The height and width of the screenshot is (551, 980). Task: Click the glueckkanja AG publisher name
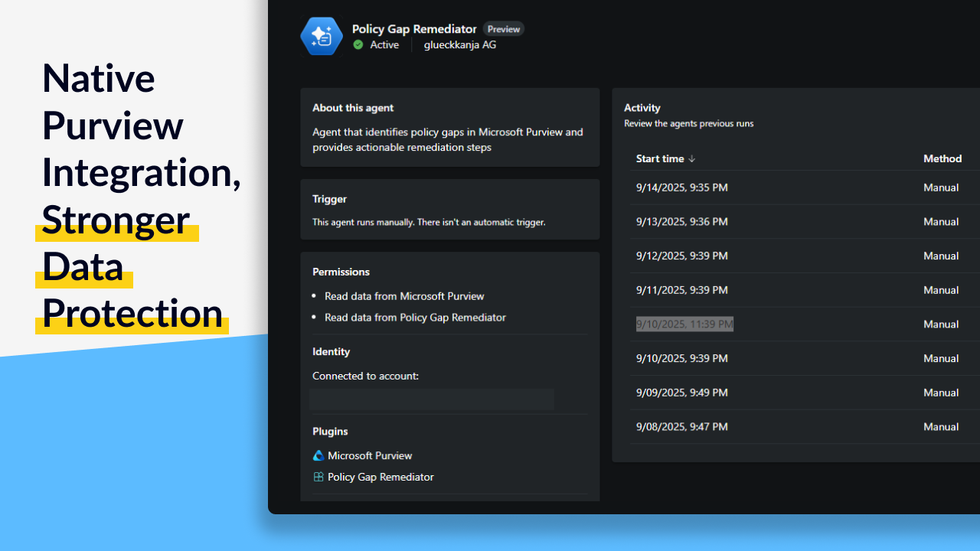click(460, 45)
